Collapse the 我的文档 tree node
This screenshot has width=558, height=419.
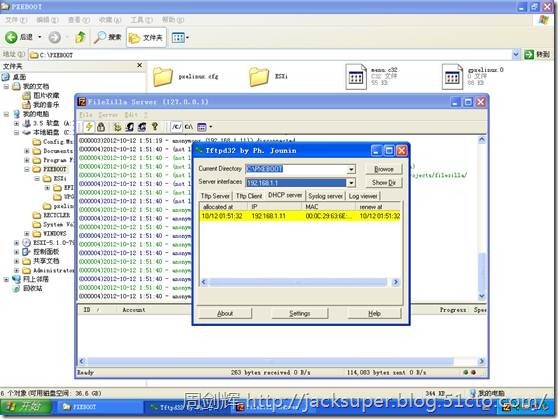pyautogui.click(x=6, y=87)
